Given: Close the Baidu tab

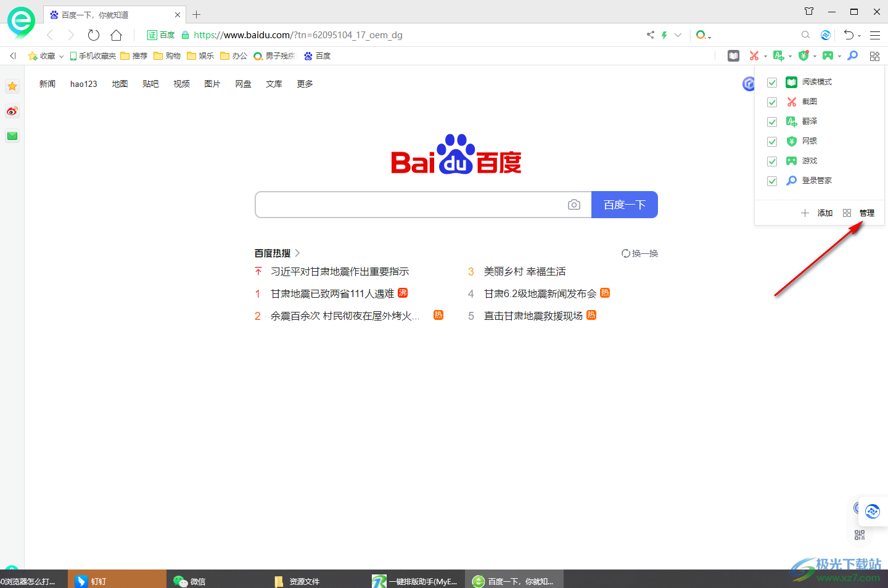Looking at the screenshot, I should tap(178, 15).
